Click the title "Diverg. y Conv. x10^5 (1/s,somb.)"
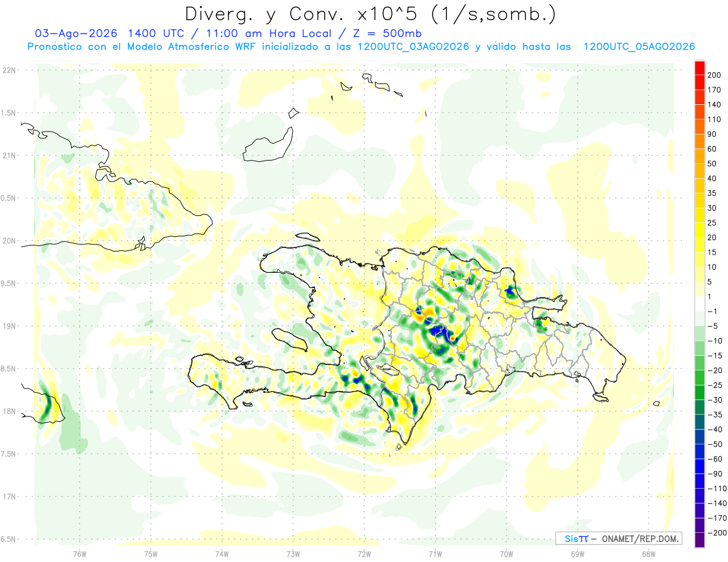 [371, 13]
